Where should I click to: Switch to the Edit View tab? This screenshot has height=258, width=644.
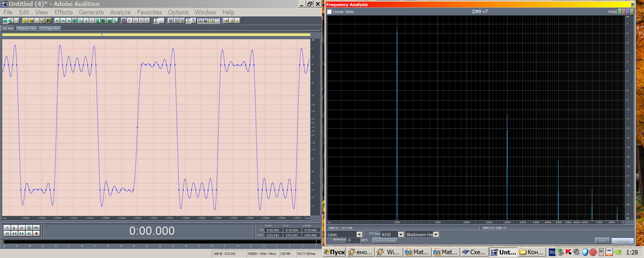pyautogui.click(x=8, y=28)
